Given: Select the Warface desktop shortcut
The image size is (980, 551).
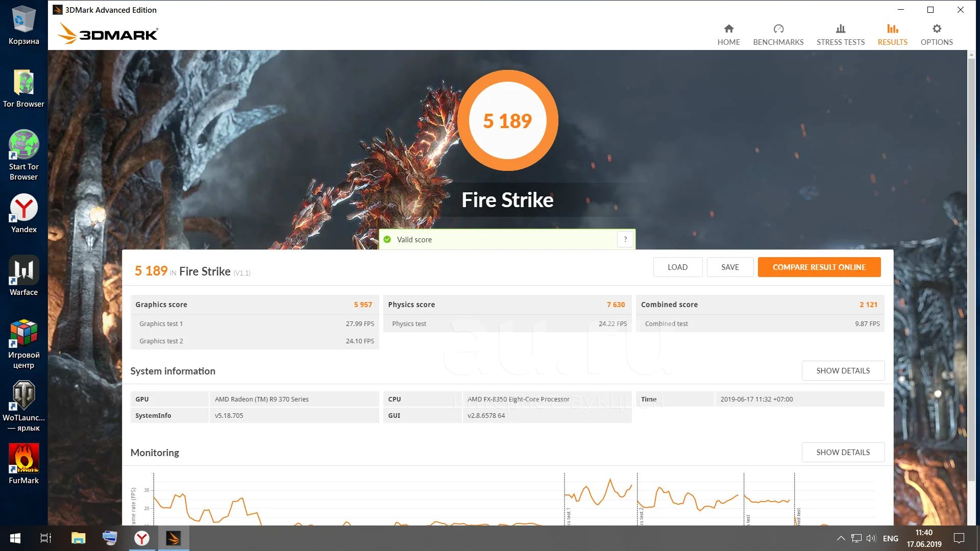Looking at the screenshot, I should (23, 276).
